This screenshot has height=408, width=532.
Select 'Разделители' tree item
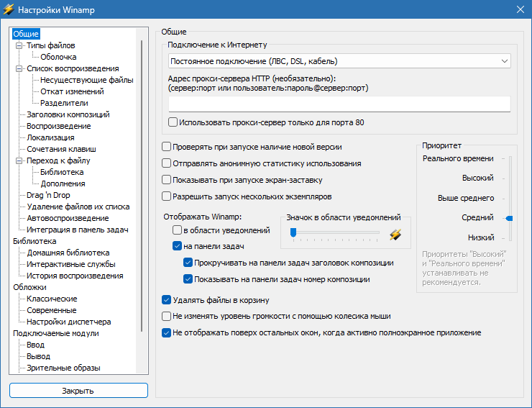tap(64, 103)
